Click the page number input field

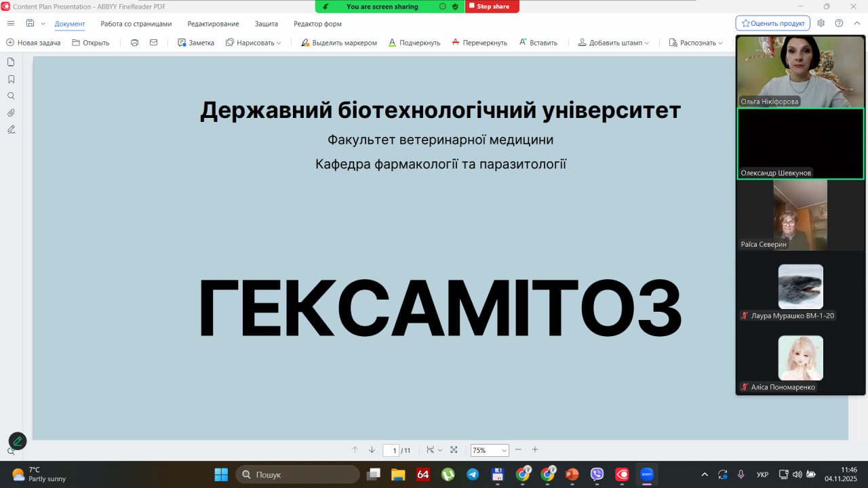click(x=391, y=450)
